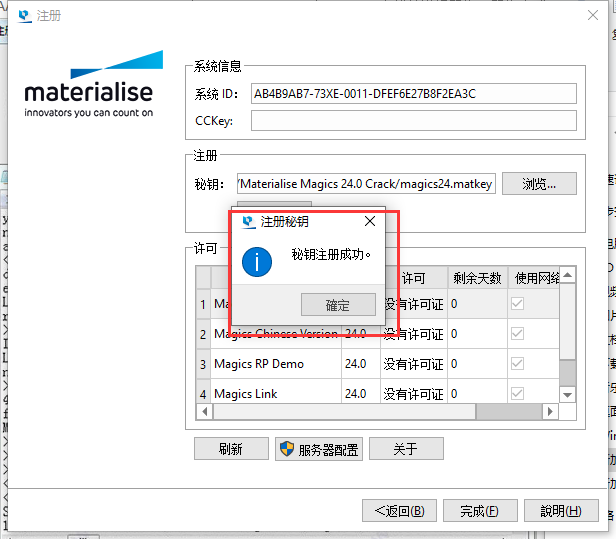
Task: Click the Materialise logo image
Action: click(x=94, y=84)
